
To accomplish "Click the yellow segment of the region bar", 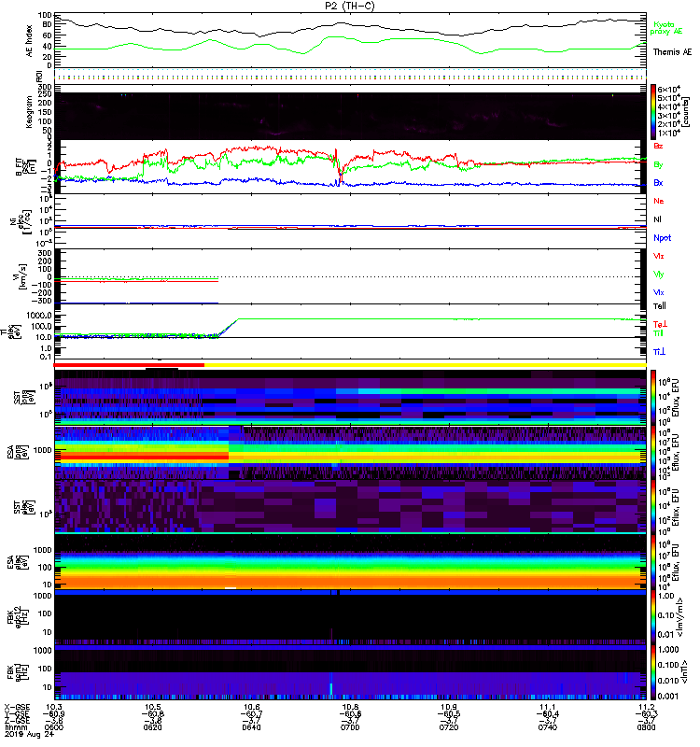I will (426, 365).
